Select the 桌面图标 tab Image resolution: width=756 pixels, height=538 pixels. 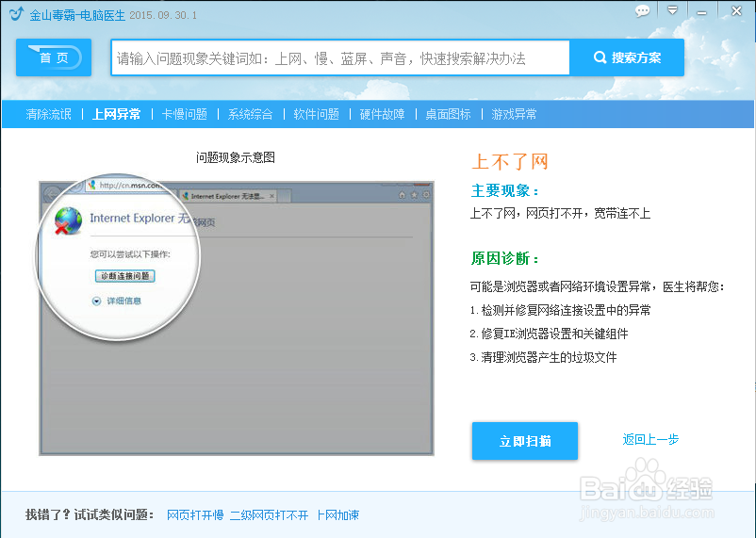(x=448, y=114)
